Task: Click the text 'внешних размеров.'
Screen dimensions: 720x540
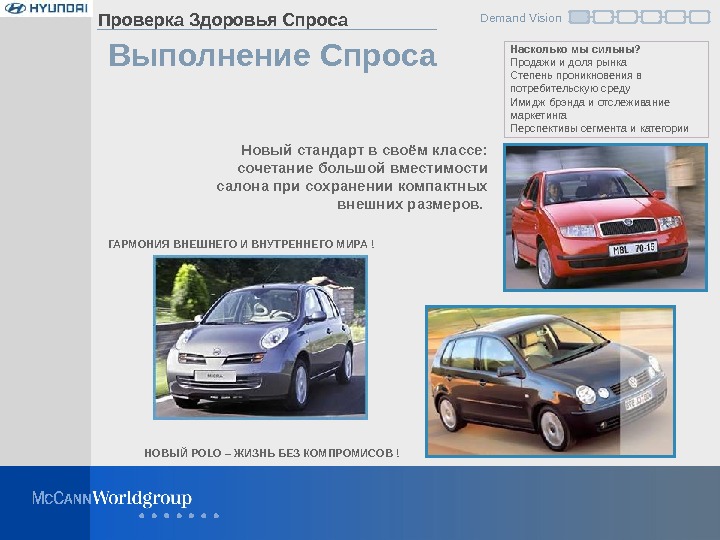Action: [x=410, y=204]
